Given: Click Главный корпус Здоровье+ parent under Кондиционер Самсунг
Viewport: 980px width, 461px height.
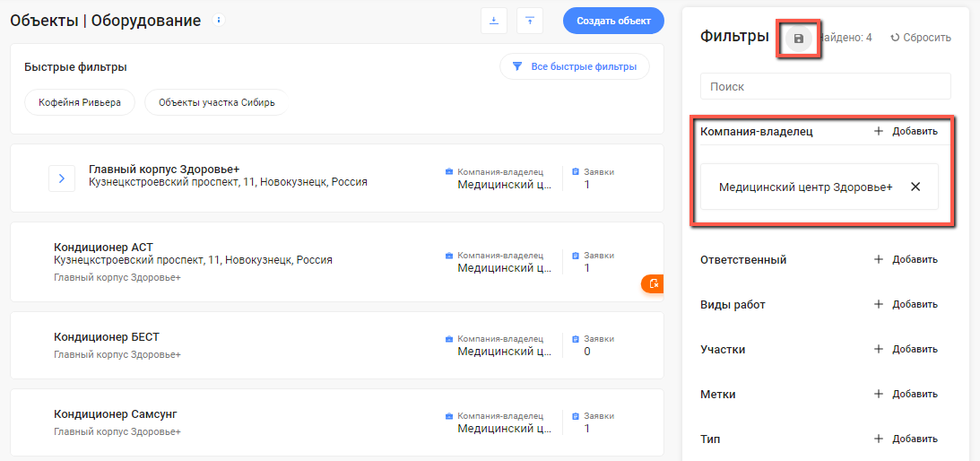Looking at the screenshot, I should point(117,431).
